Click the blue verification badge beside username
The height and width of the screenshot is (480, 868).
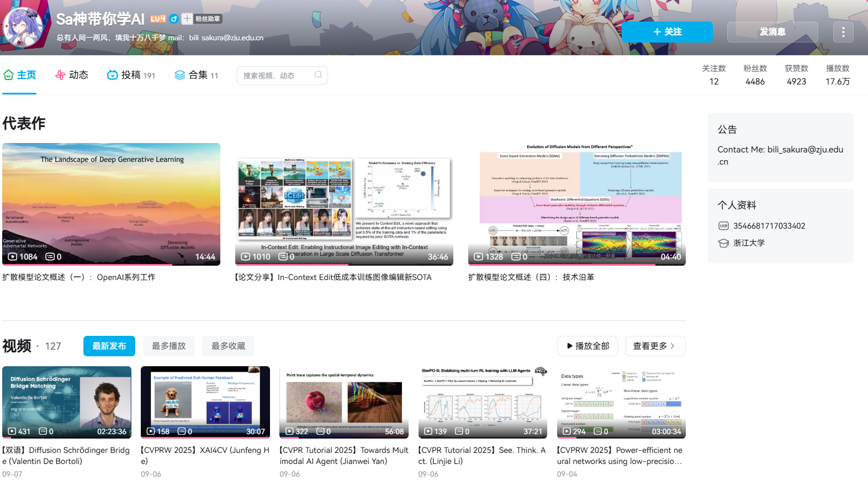coord(173,19)
